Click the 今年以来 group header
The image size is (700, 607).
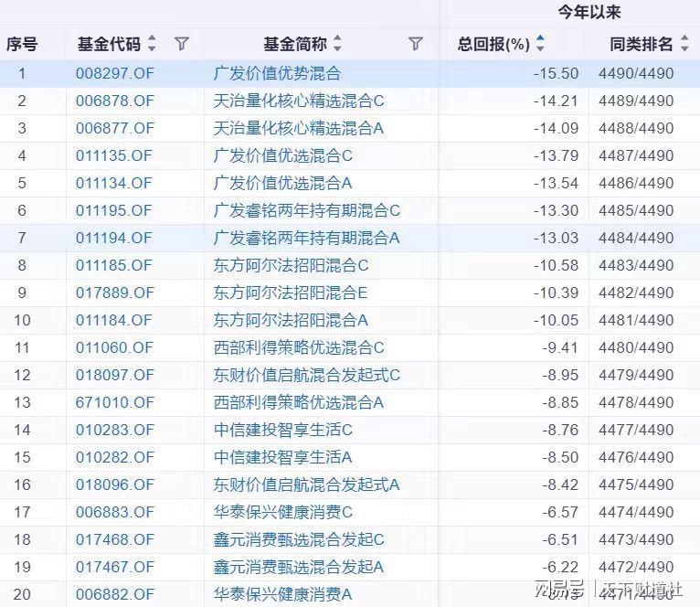[589, 12]
